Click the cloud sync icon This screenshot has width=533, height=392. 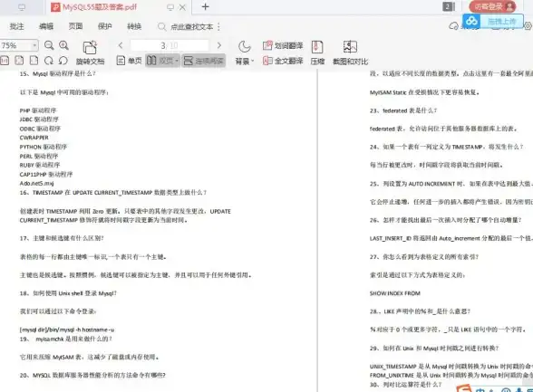(x=454, y=25)
